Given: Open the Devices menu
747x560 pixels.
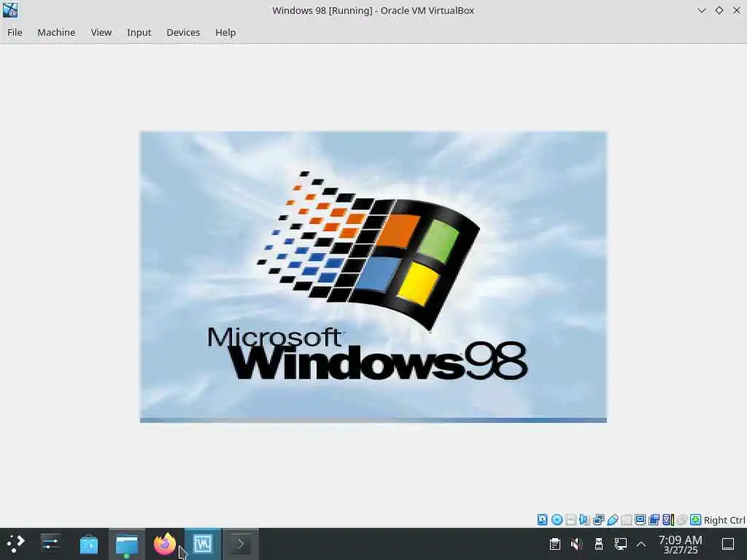Looking at the screenshot, I should click(183, 32).
